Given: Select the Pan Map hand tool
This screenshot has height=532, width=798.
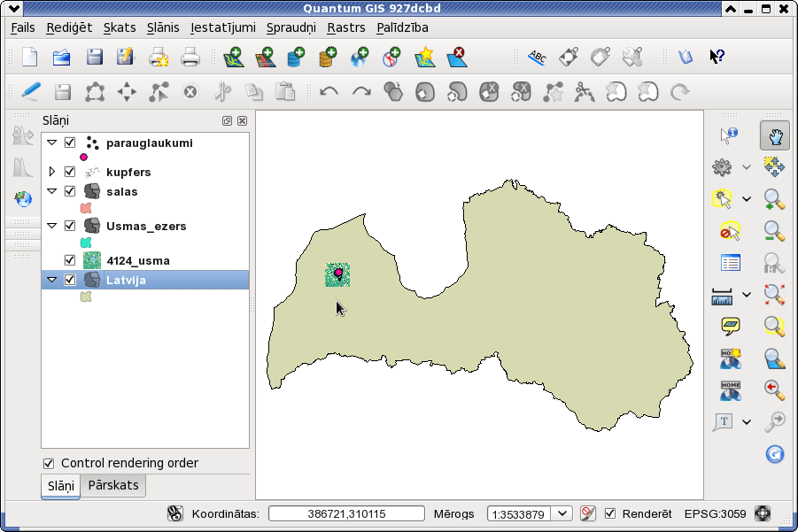Looking at the screenshot, I should coord(775,135).
